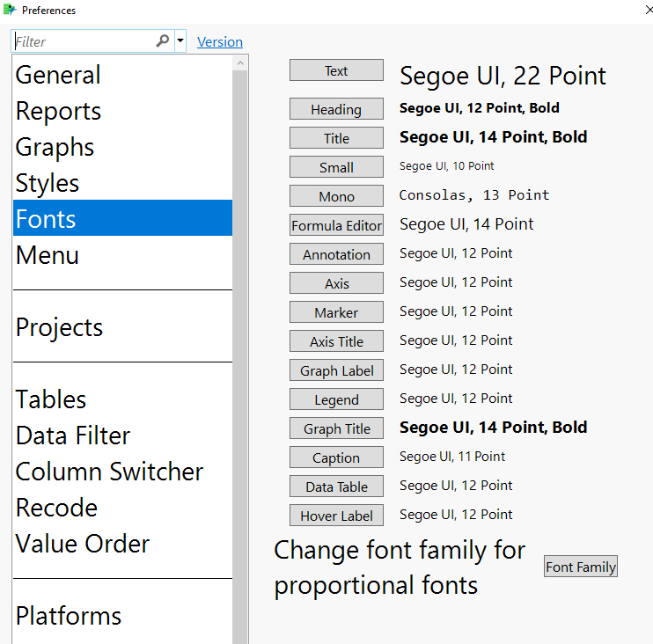Open the filter options dropdown arrow
This screenshot has height=644, width=653.
coord(180,41)
